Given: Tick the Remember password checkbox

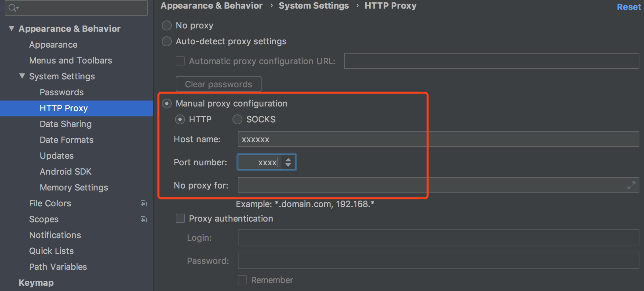Looking at the screenshot, I should pos(242,280).
